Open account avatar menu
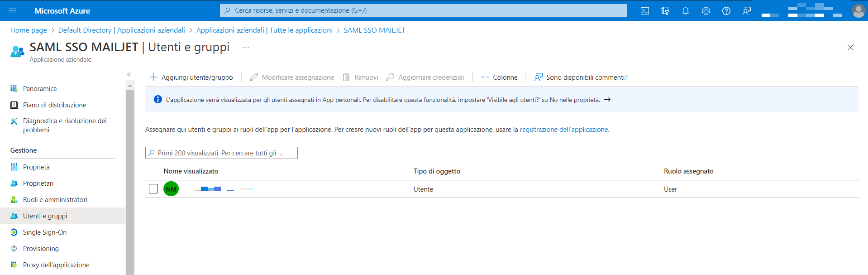Screen dimensions: 868x275 (x=858, y=11)
